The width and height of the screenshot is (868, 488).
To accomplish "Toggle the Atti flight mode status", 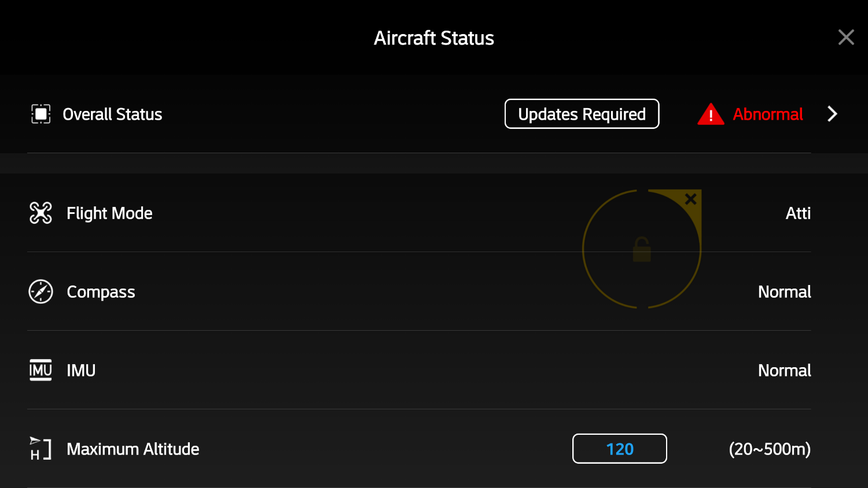I will coord(798,213).
